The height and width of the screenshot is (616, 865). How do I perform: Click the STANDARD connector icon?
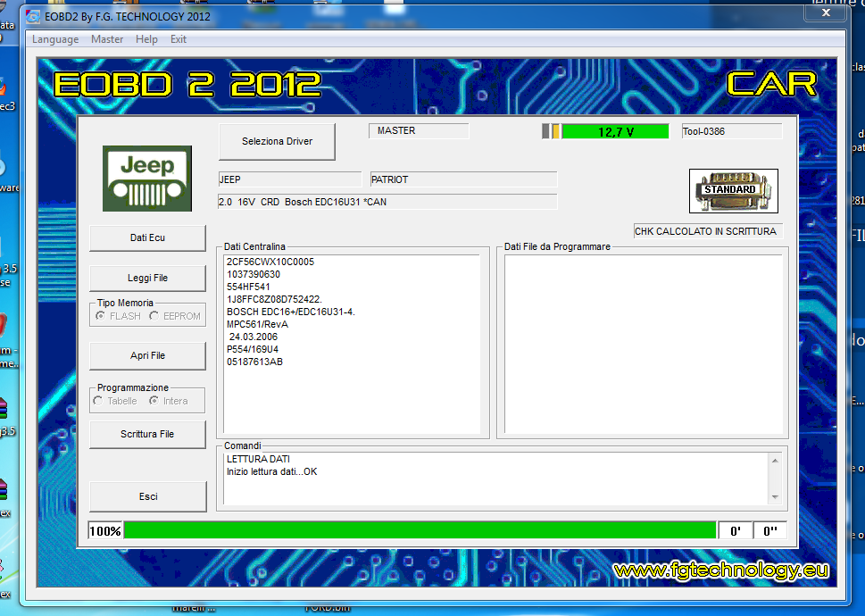[733, 190]
